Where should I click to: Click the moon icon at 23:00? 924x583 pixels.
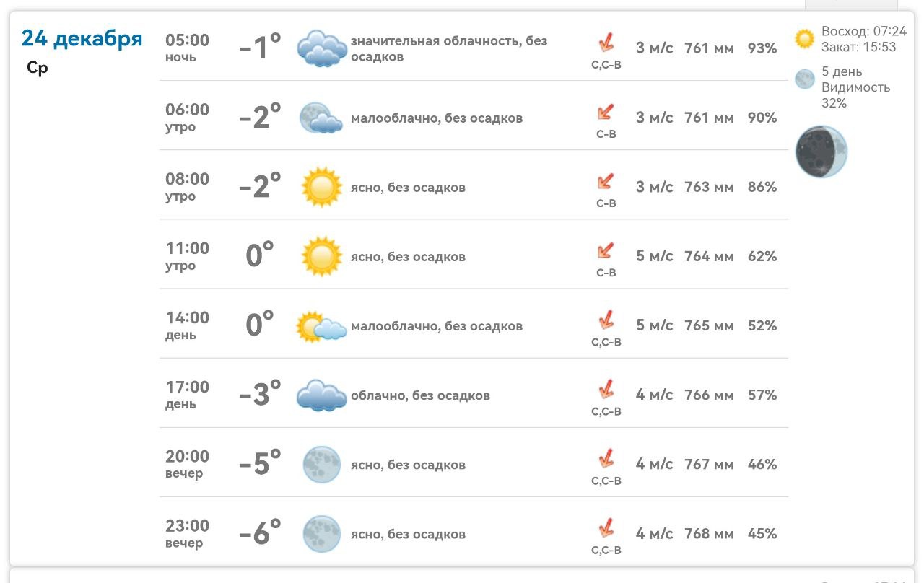pyautogui.click(x=321, y=534)
